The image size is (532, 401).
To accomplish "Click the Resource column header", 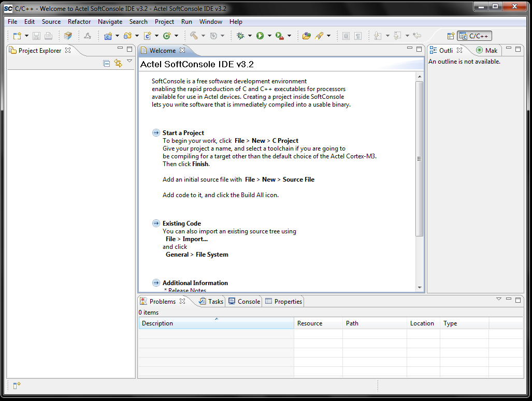I will tap(318, 323).
